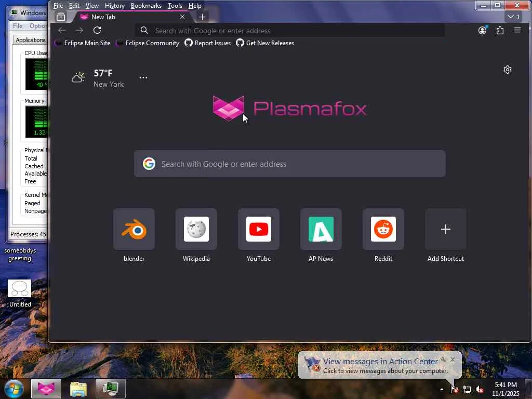
Task: Open the Tools menu
Action: [175, 5]
